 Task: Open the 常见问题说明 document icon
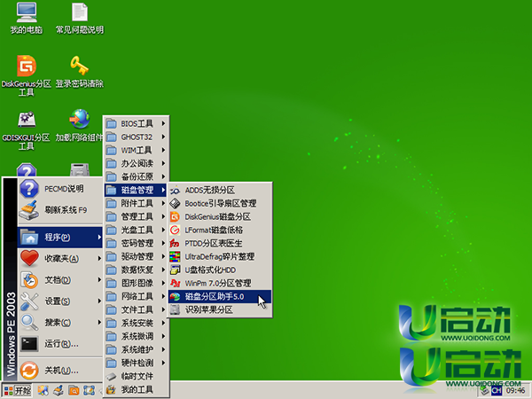click(x=80, y=18)
